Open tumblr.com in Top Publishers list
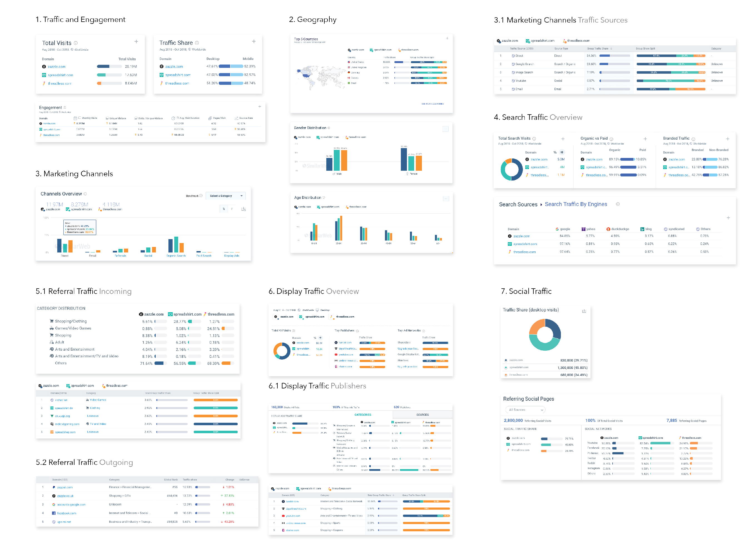This screenshot has height=550, width=756. 345,343
